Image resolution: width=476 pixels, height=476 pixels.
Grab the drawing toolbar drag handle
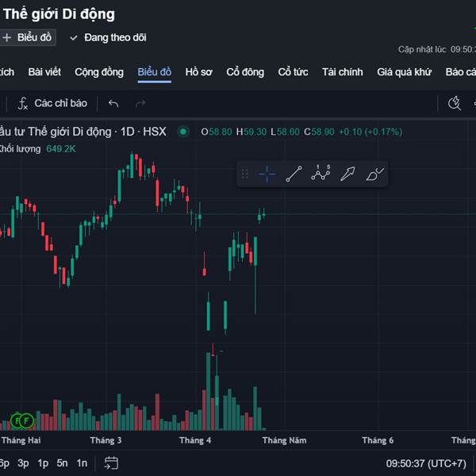[244, 175]
